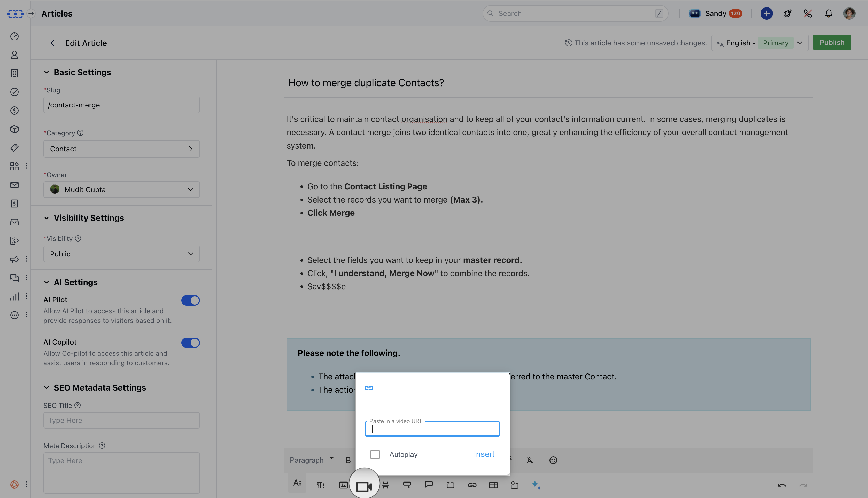Click the insert table toolbar icon
This screenshot has width=868, height=498.
[493, 485]
